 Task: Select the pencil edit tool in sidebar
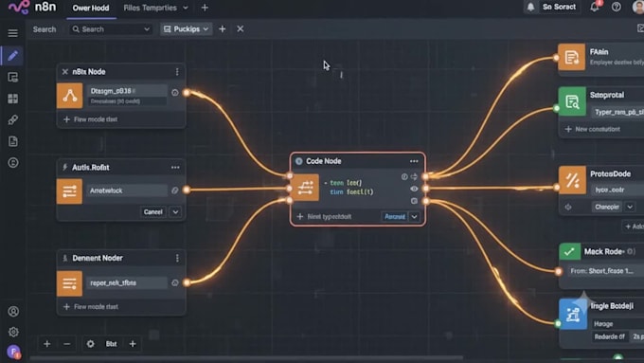point(12,56)
